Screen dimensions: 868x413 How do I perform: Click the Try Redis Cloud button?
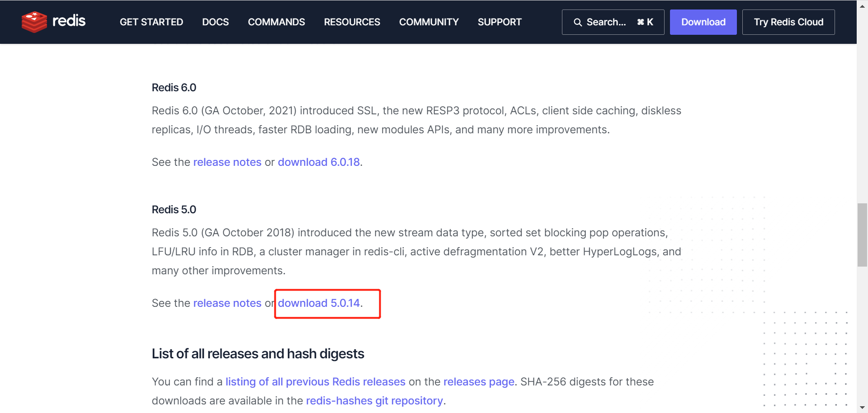pos(788,22)
